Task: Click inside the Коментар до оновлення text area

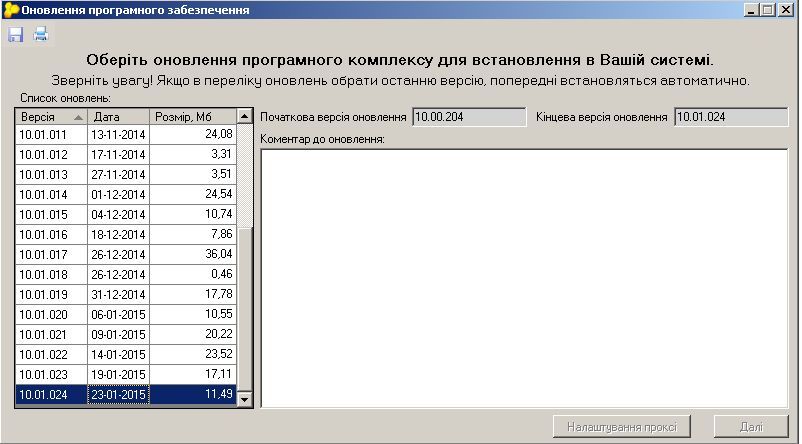Action: pyautogui.click(x=524, y=279)
